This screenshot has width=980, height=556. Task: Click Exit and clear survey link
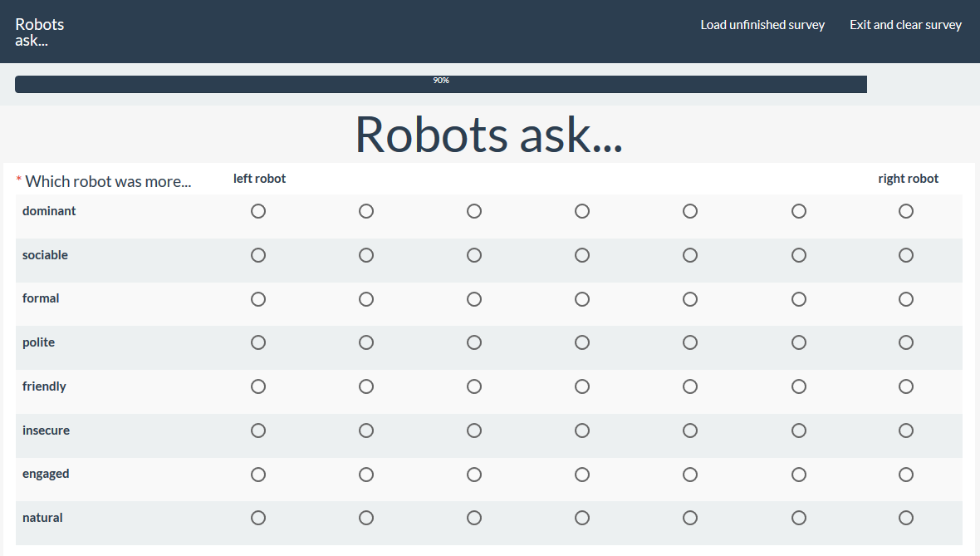point(905,25)
